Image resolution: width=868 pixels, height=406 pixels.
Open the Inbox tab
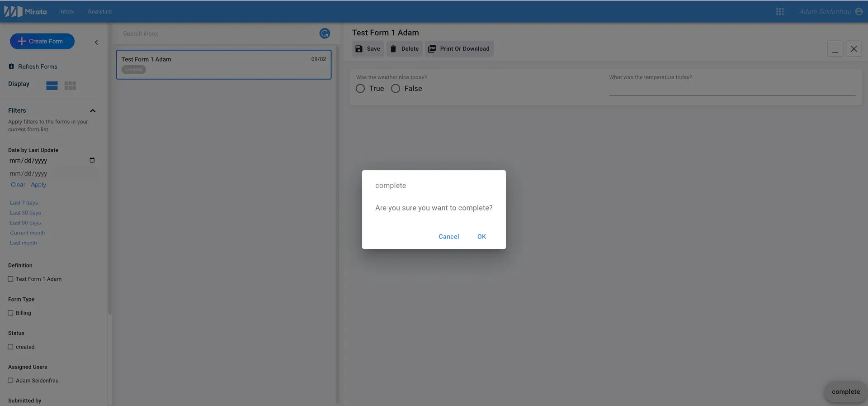click(x=66, y=12)
